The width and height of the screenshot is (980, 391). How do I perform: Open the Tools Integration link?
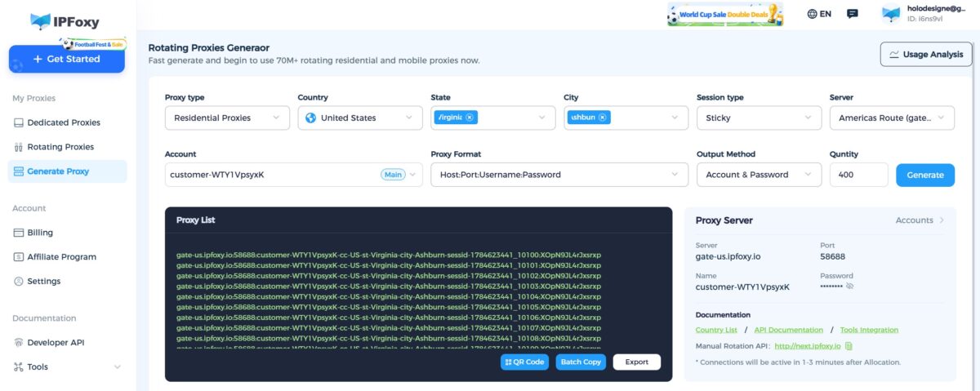point(869,330)
